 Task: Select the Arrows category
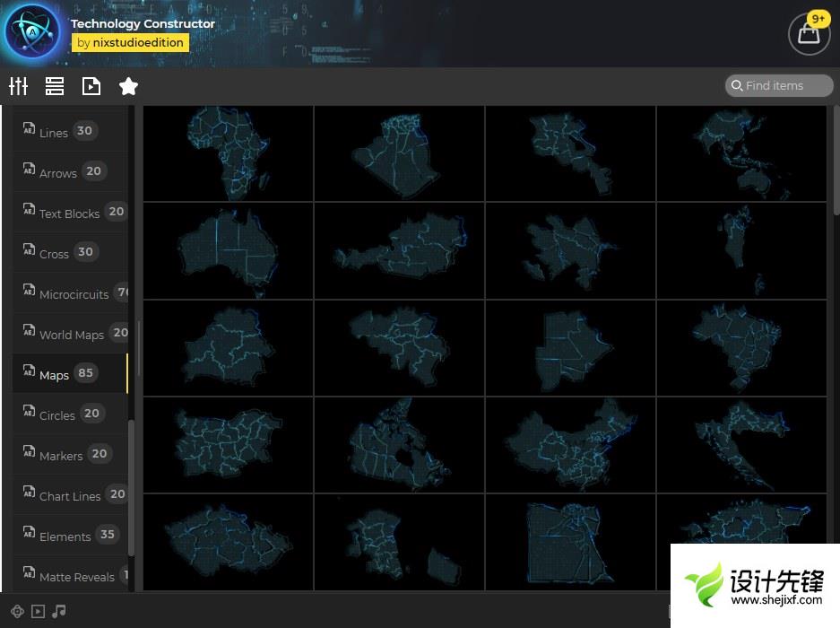click(58, 172)
